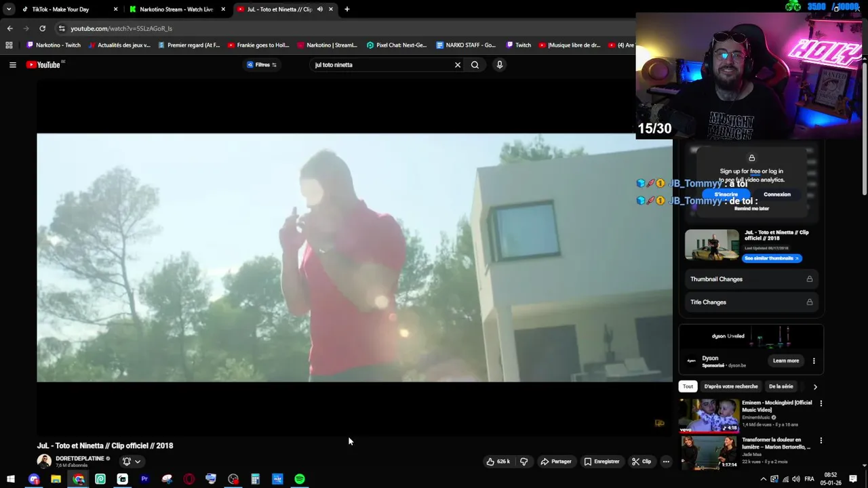Open the tab search dropdown arrow
This screenshot has width=868, height=488.
pyautogui.click(x=9, y=9)
